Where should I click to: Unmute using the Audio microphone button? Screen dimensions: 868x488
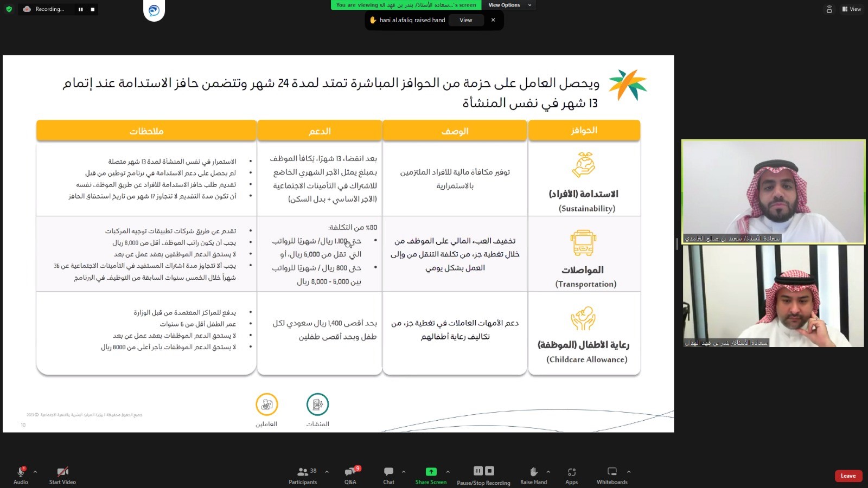[x=21, y=474]
